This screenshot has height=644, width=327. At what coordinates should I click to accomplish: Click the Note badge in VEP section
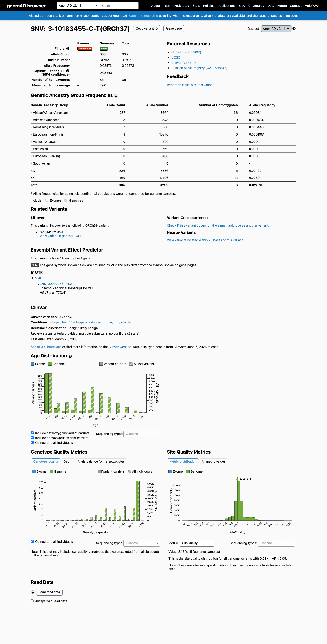pos(35,265)
